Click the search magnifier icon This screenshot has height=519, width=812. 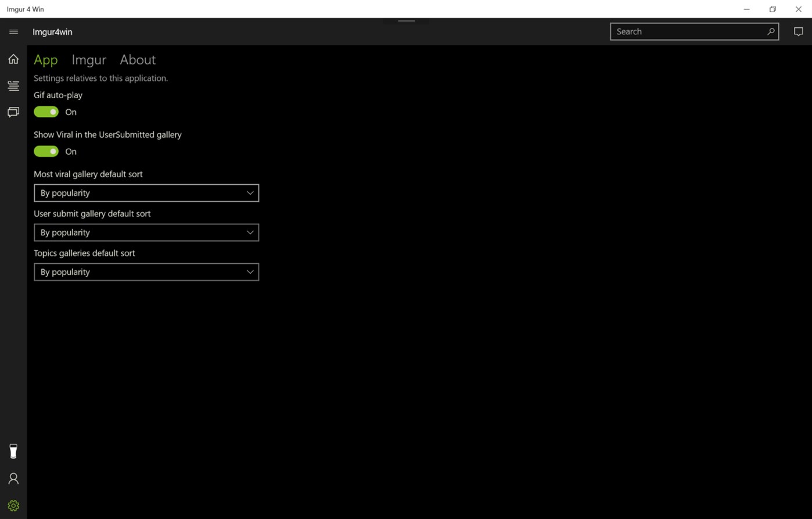click(771, 31)
